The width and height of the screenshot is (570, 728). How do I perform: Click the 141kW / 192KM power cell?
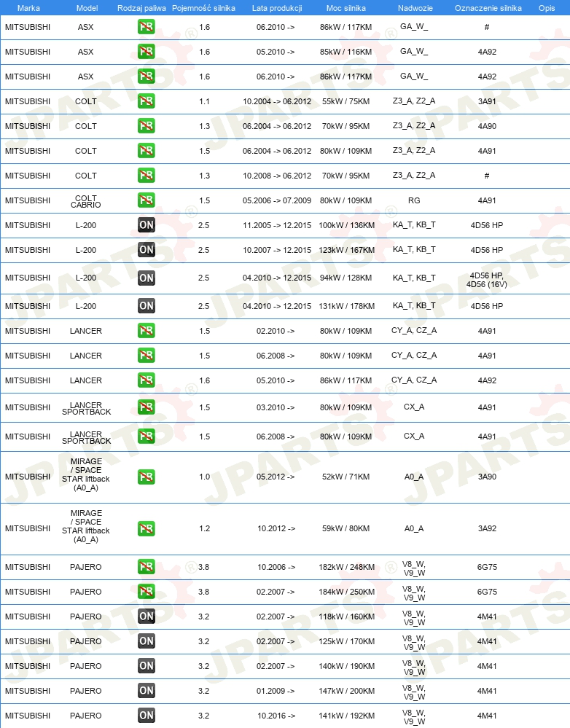point(346,716)
